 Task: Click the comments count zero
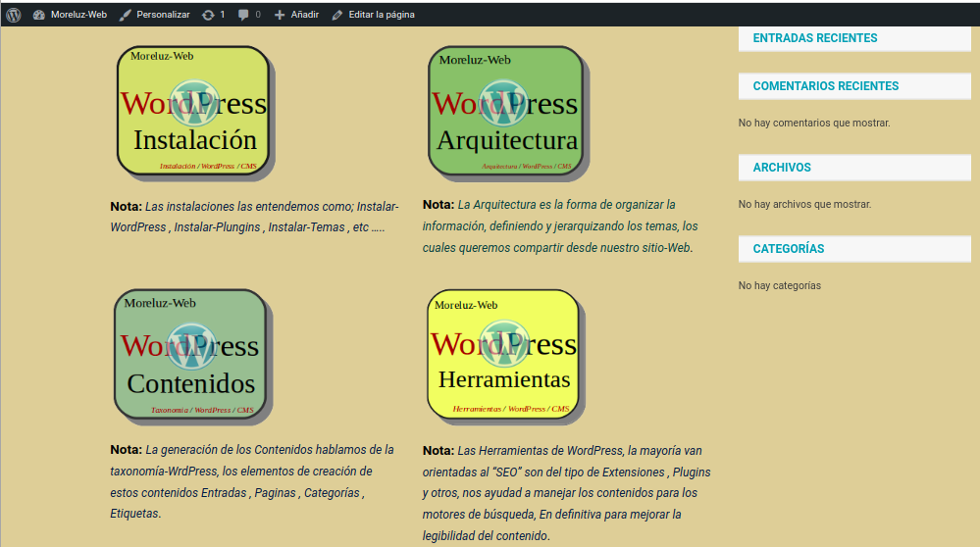[258, 15]
